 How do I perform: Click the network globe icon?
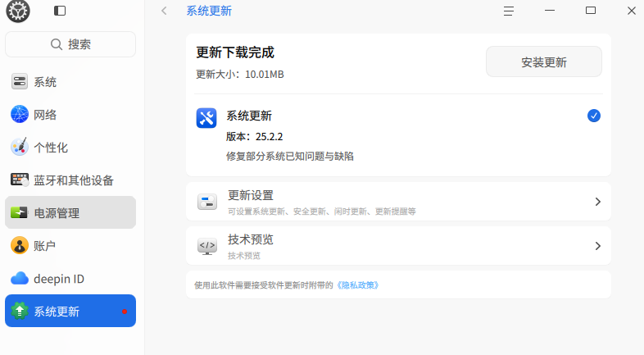(x=20, y=114)
